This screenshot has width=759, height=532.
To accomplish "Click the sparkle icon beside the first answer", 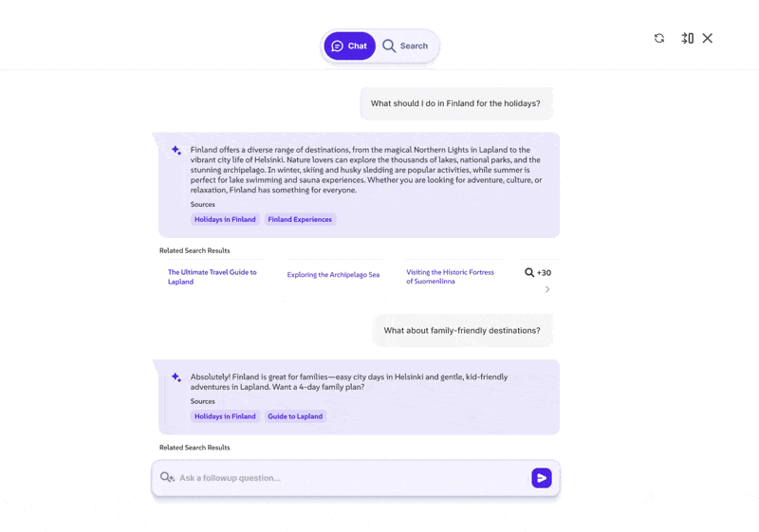I will 176,150.
